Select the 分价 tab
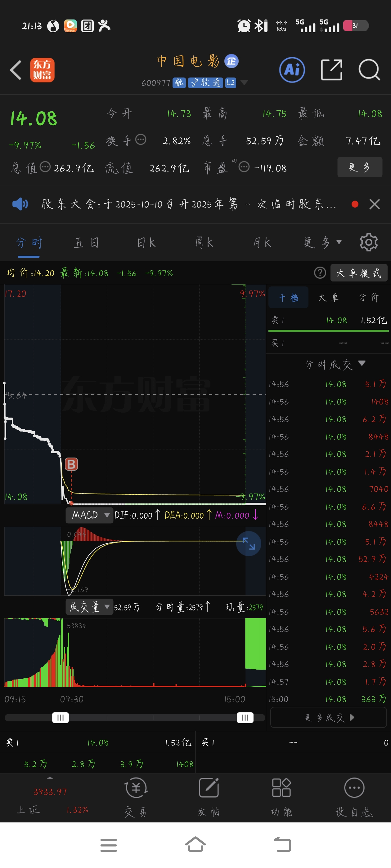The image size is (391, 868). click(369, 298)
